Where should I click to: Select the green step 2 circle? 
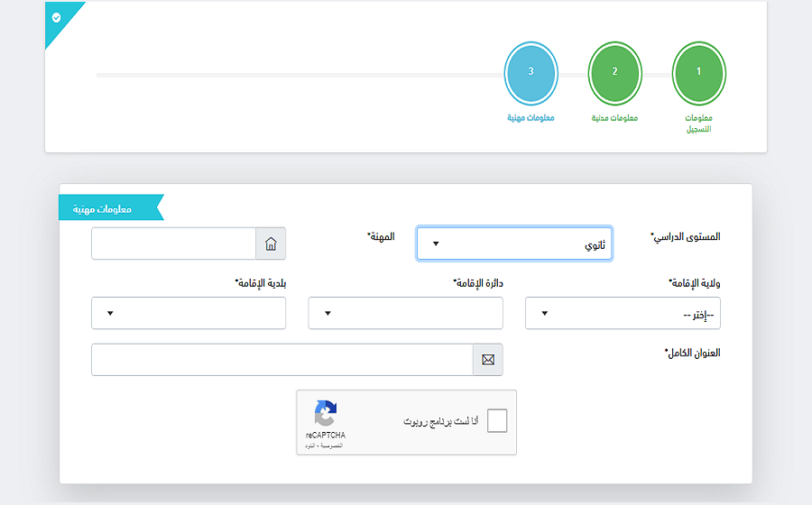point(614,71)
